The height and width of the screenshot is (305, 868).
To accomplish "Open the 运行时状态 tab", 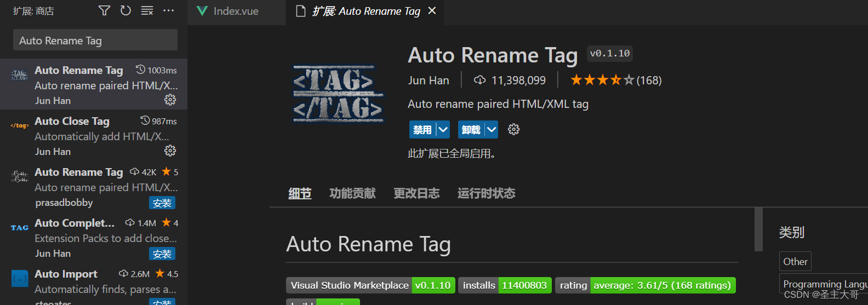I will tap(487, 193).
